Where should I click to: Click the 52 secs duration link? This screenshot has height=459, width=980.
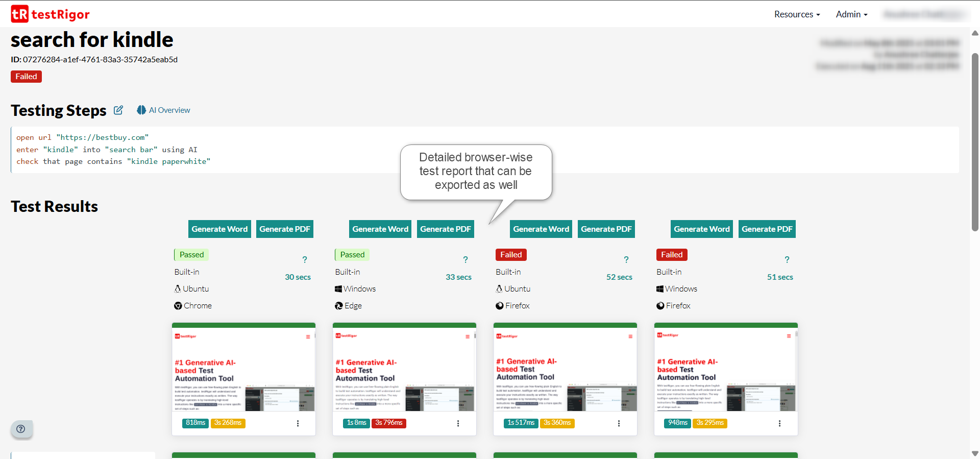[619, 277]
